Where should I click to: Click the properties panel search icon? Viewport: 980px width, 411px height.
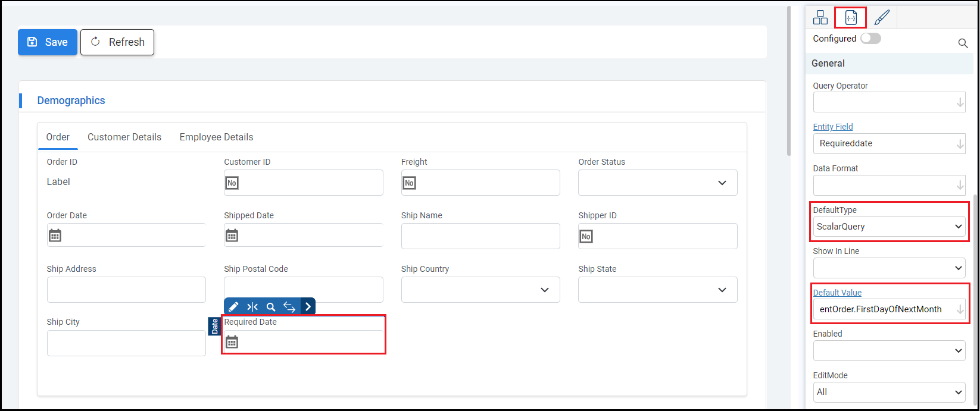963,43
